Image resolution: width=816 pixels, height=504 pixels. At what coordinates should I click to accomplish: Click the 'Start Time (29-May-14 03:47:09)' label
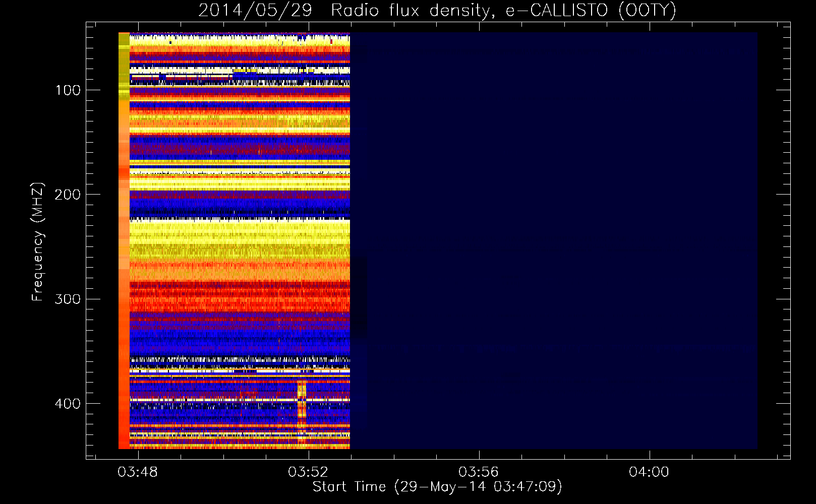(437, 487)
